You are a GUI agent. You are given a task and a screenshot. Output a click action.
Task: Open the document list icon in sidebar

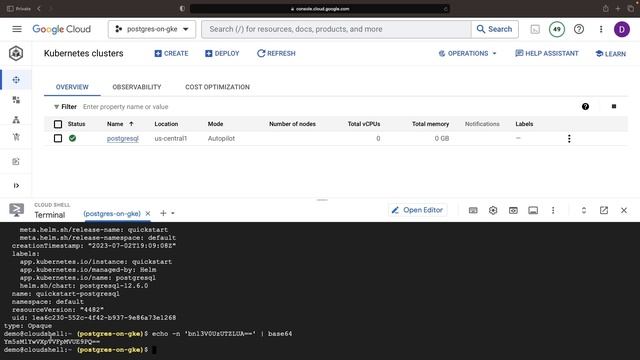(16, 162)
